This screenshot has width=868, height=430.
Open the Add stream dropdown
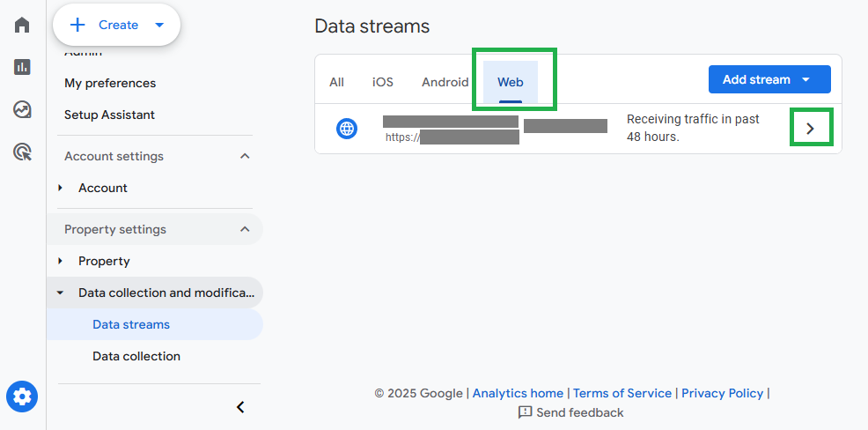(x=769, y=79)
